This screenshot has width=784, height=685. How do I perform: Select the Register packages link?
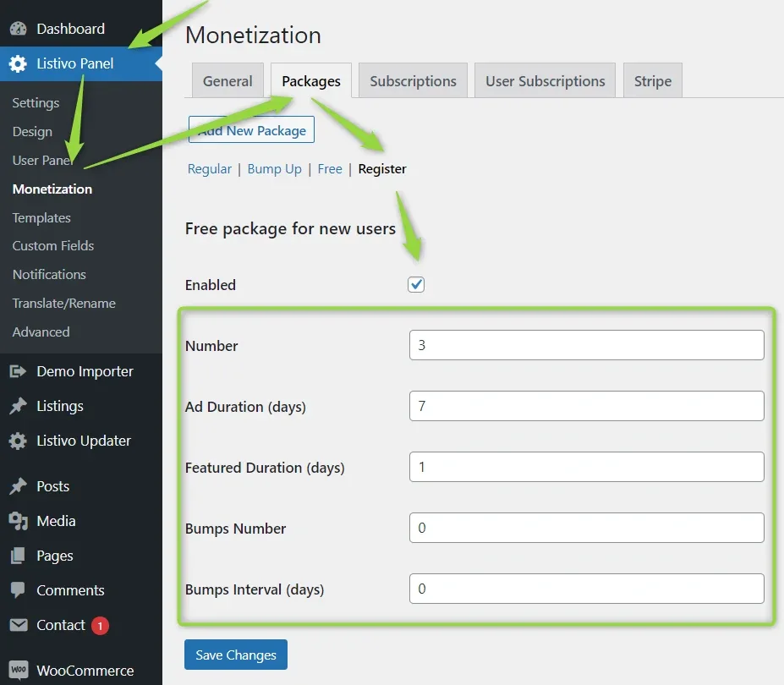382,169
